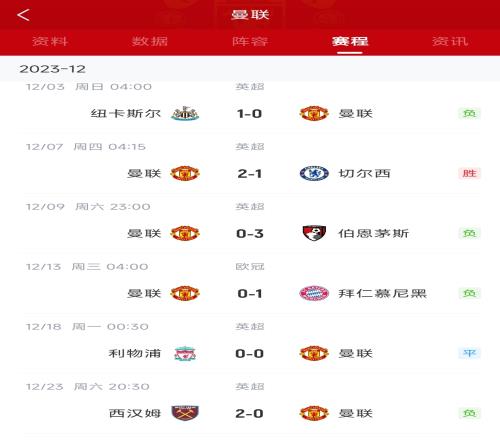500x440 pixels.
Task: Click the Chelsea club badge
Action: coord(314,173)
